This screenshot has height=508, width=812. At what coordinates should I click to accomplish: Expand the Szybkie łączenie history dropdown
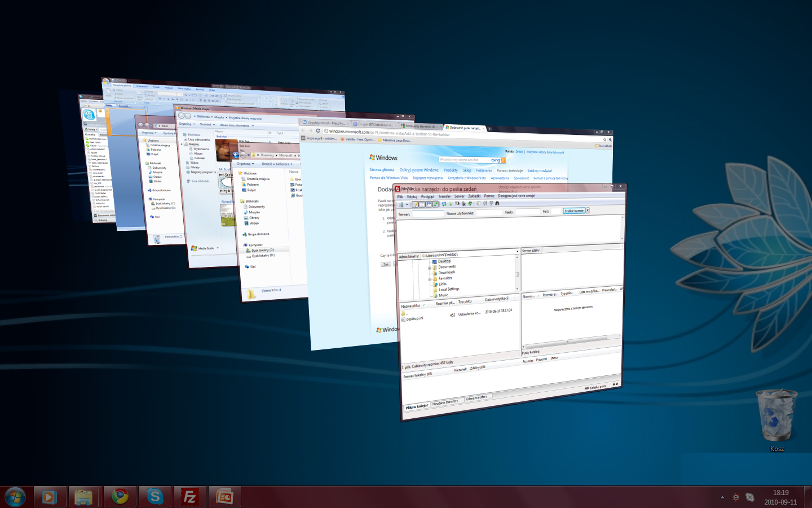tap(588, 211)
